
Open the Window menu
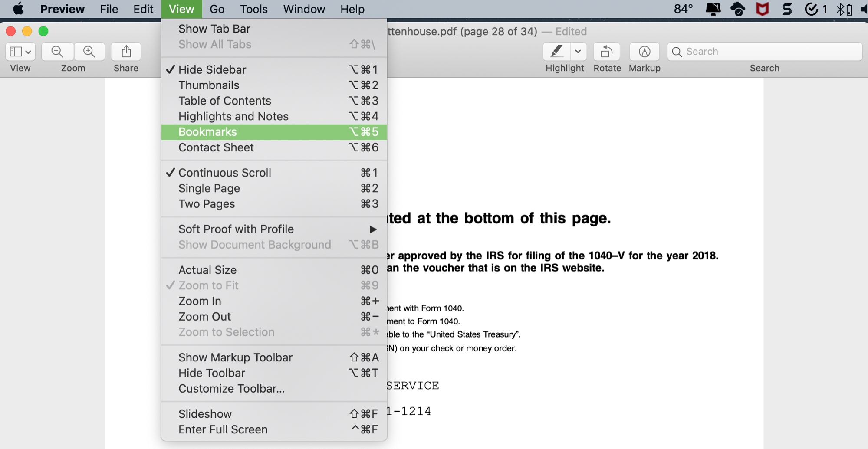click(x=304, y=9)
